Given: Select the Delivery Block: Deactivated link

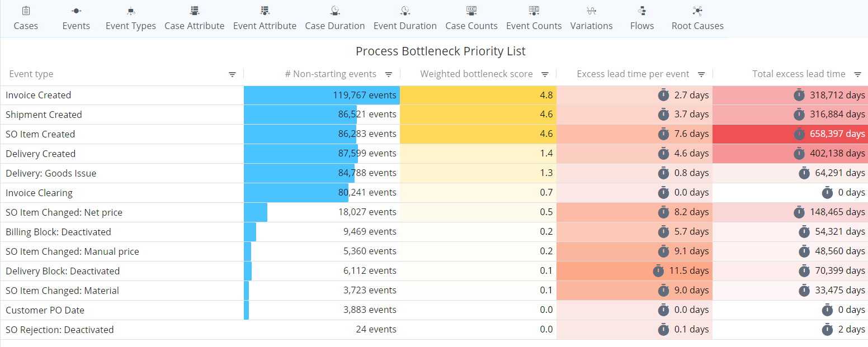Looking at the screenshot, I should coord(63,270).
